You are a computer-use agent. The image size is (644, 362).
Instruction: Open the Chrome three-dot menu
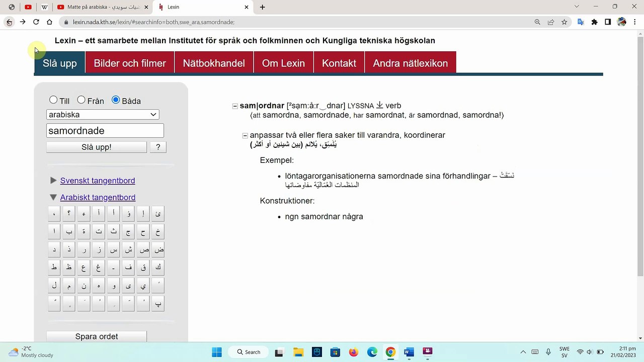pyautogui.click(x=635, y=22)
